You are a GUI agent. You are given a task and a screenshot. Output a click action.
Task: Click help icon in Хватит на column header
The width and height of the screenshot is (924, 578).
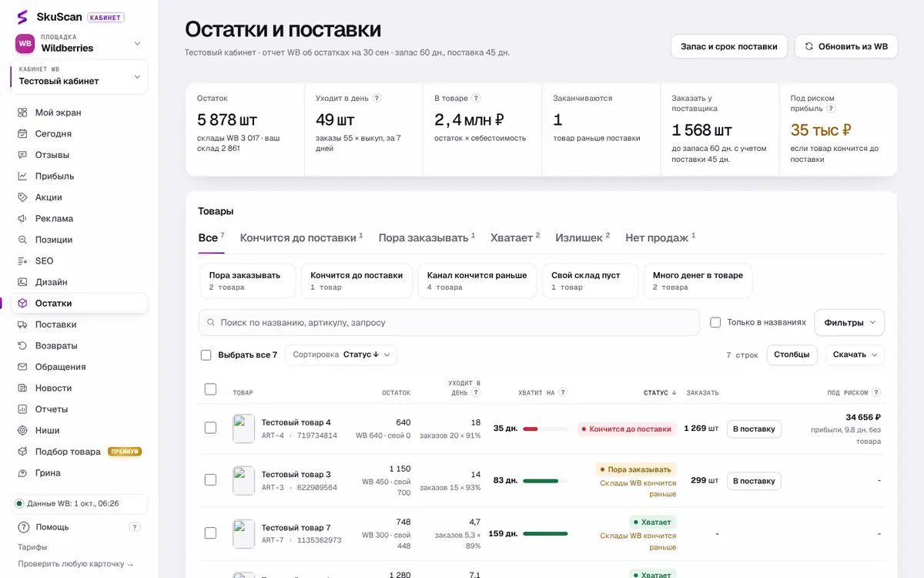(563, 392)
